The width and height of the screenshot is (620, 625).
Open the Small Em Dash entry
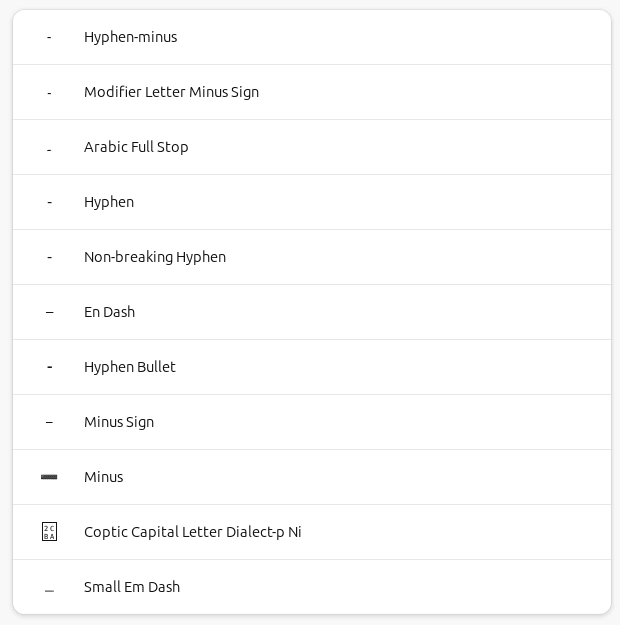[312, 587]
